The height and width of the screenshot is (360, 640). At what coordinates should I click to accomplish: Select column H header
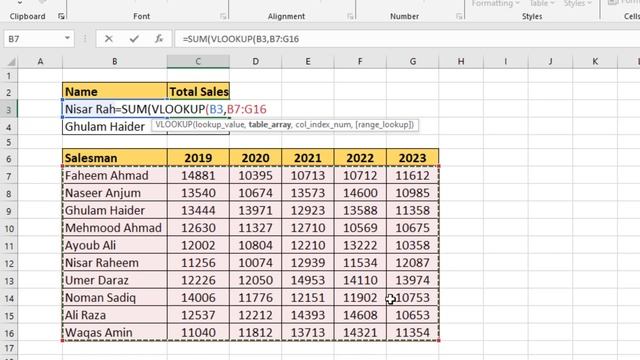click(461, 62)
